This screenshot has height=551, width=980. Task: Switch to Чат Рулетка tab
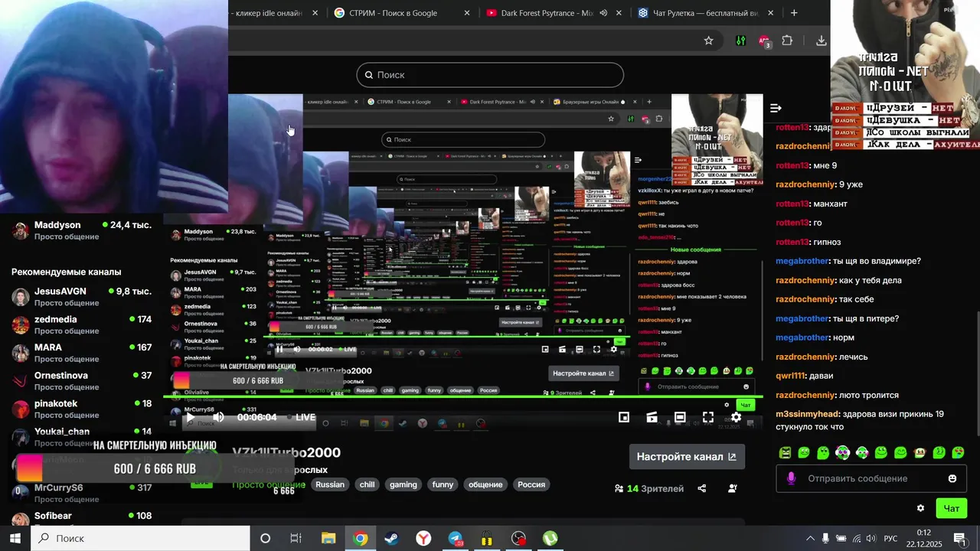coord(706,13)
